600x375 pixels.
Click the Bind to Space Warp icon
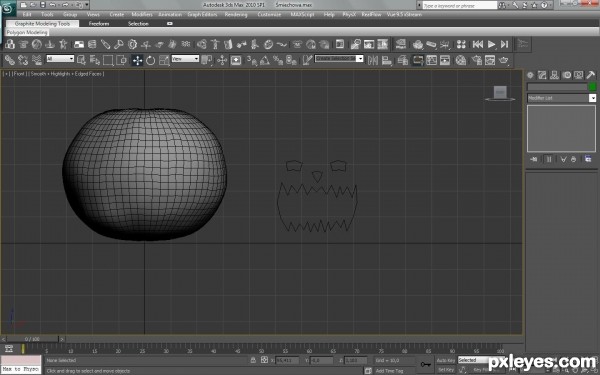pyautogui.click(x=37, y=60)
